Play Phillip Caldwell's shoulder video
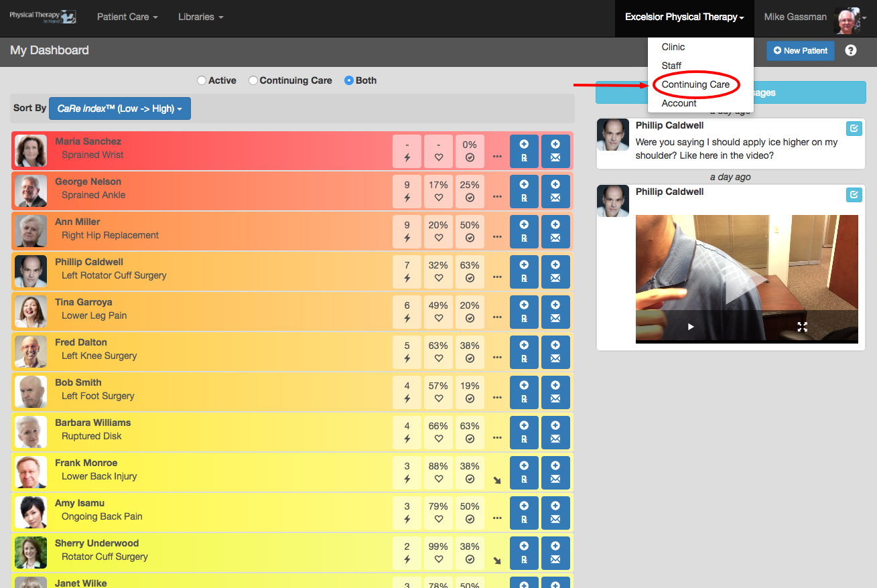Viewport: 877px width, 588px height. pyautogui.click(x=691, y=327)
